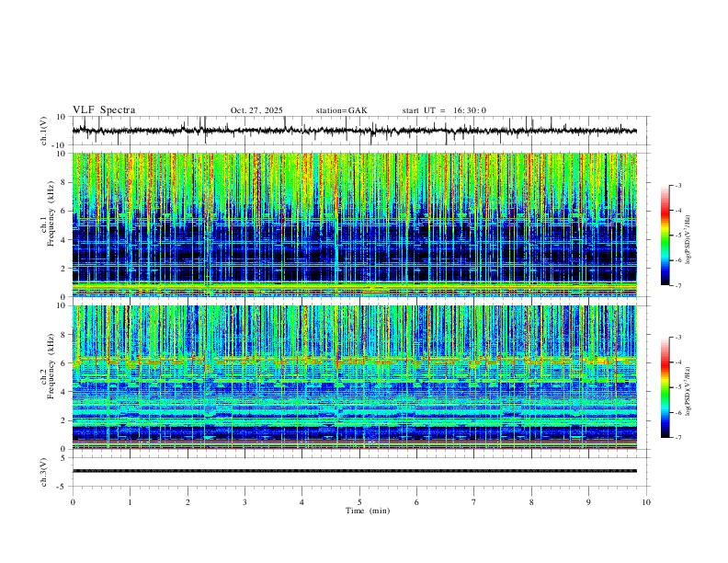The height and width of the screenshot is (563, 728).
Task: Click the color scale bar beside ch.2 spectrogram
Action: click(665, 387)
